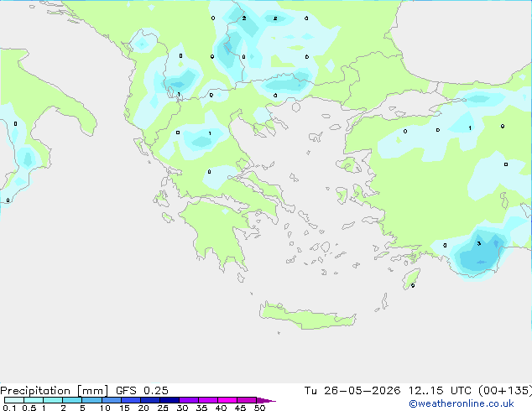The image size is (532, 411).
Task: Select legend swatch between 35 and 40
Action: click(x=208, y=400)
